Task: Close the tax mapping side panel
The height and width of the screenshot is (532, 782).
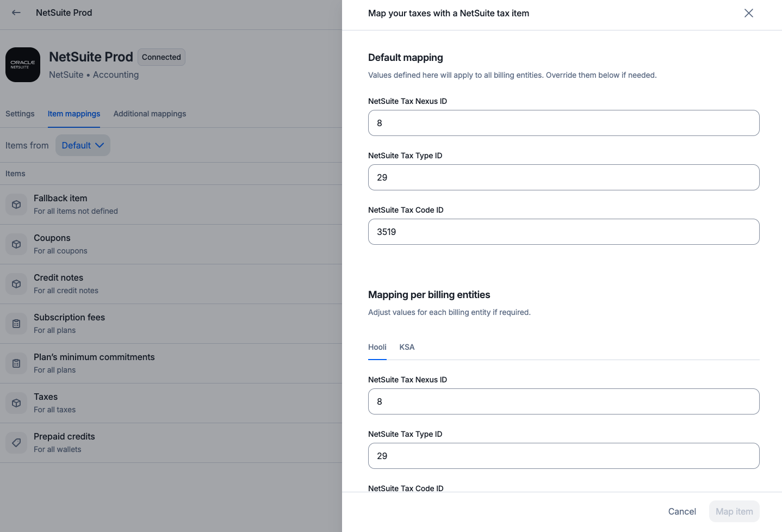Action: (x=748, y=13)
